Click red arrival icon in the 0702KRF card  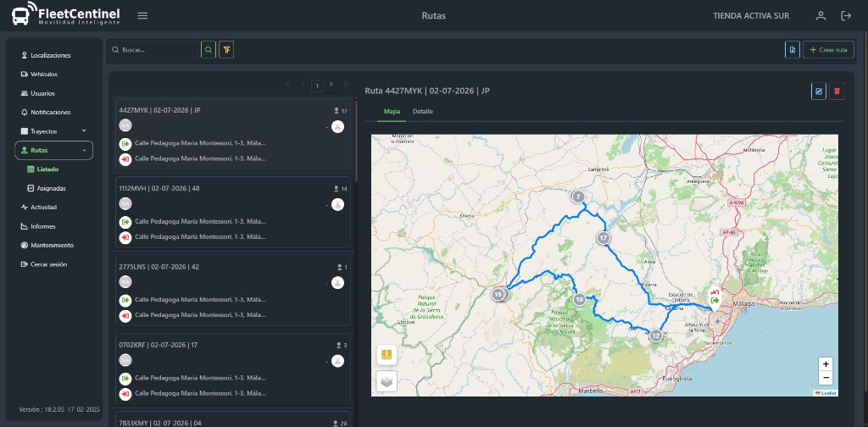click(125, 394)
